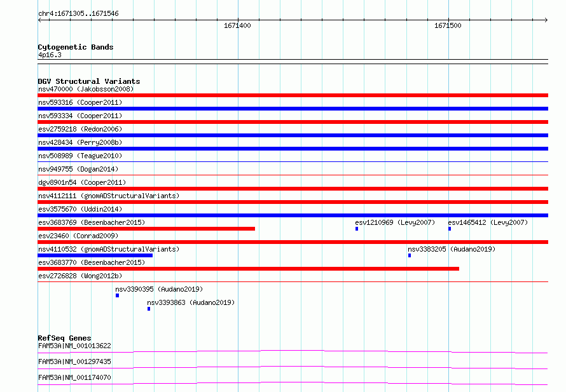Select the blue bar under esv3575670
The height and width of the screenshot is (392, 566).
[293, 215]
